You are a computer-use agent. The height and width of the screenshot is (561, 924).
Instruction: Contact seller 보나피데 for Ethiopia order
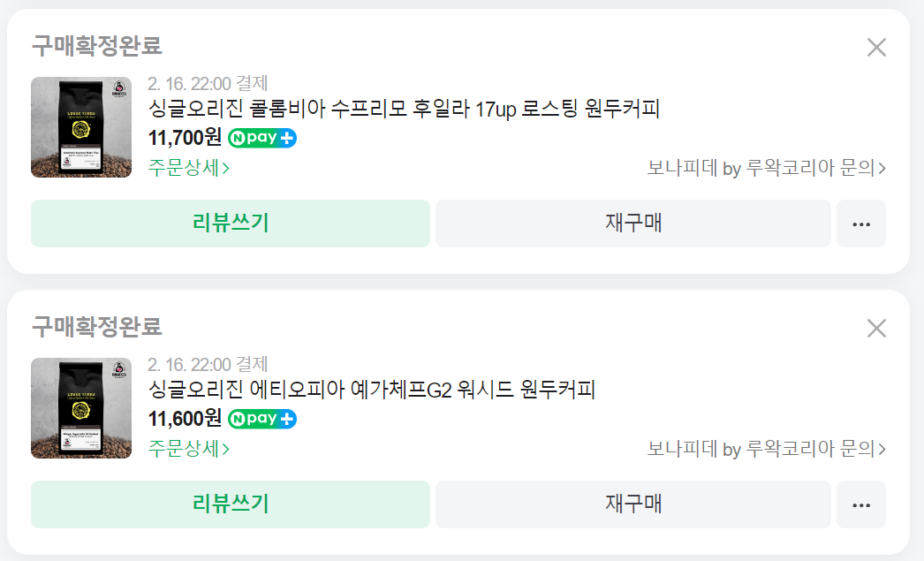tap(766, 449)
